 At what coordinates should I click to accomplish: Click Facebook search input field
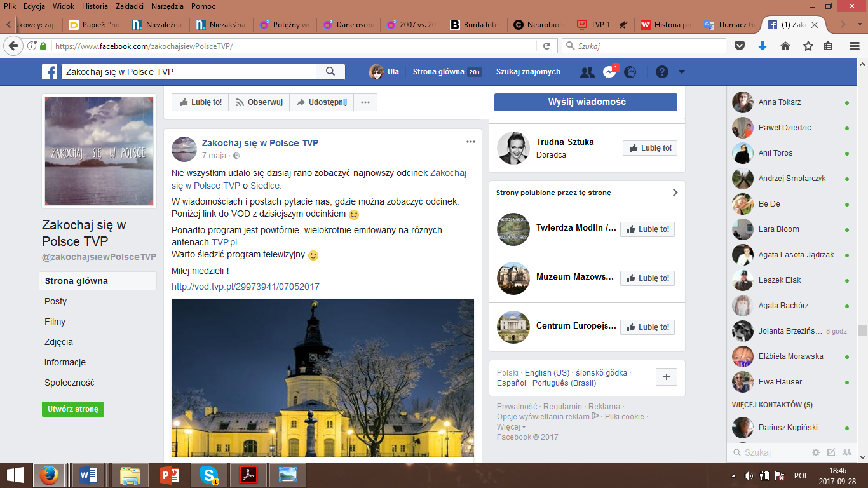[189, 72]
